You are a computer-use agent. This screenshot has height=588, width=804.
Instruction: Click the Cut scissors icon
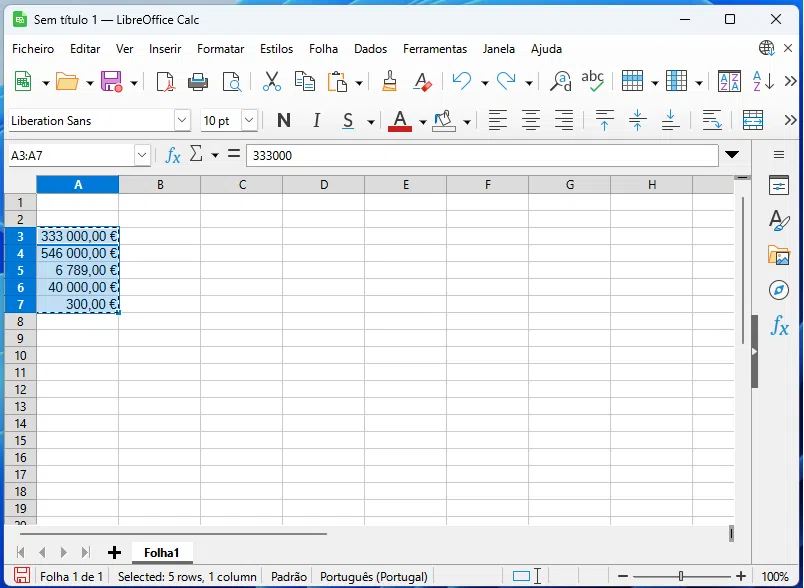[x=271, y=82]
